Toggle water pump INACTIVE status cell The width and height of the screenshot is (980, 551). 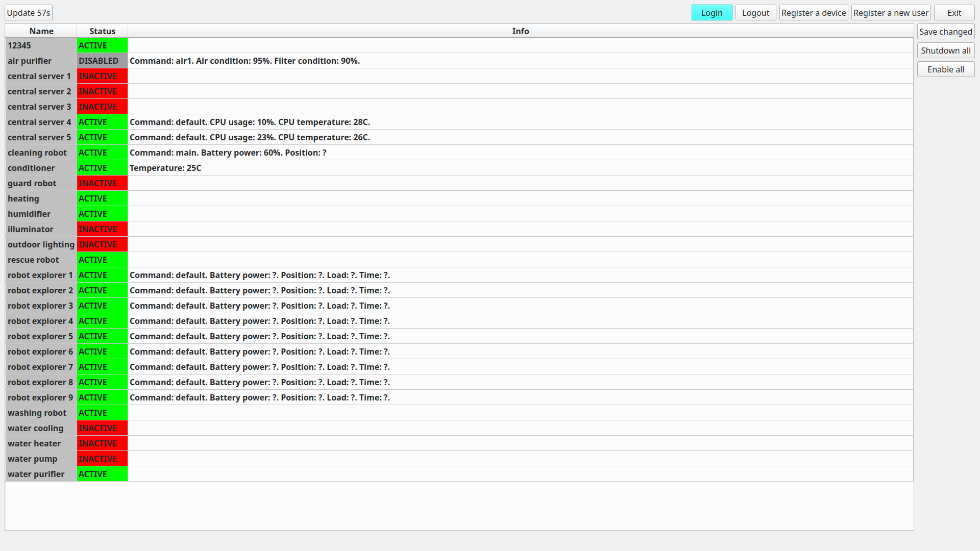click(x=102, y=459)
